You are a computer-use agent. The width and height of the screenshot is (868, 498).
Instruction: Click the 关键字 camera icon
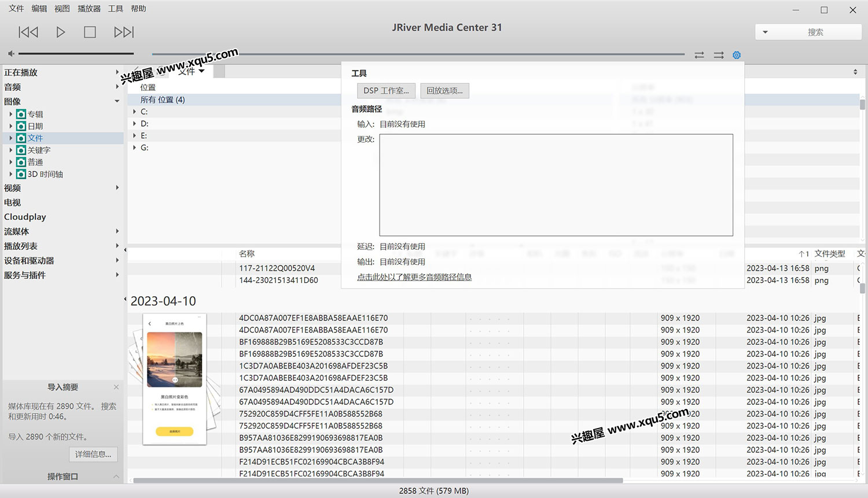pyautogui.click(x=21, y=150)
